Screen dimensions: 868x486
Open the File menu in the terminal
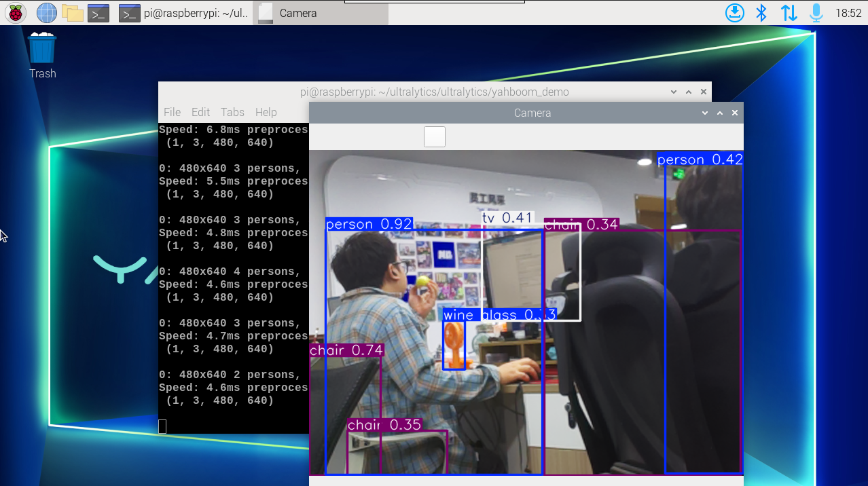tap(172, 112)
